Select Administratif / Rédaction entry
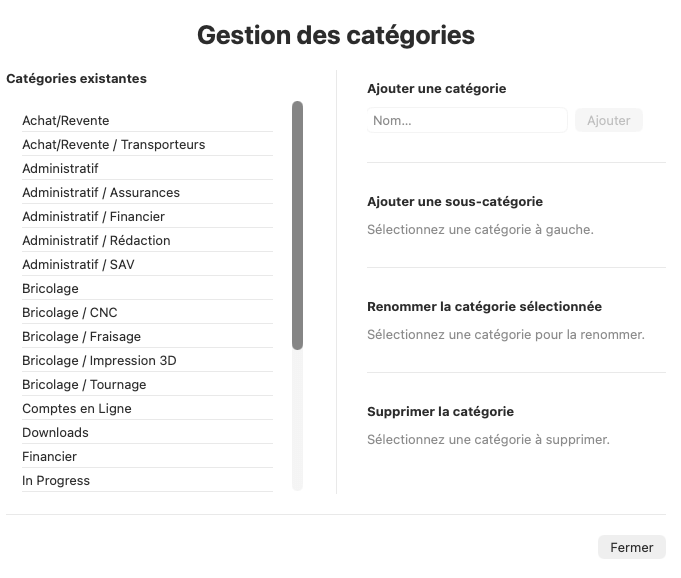681x578 pixels. click(96, 241)
